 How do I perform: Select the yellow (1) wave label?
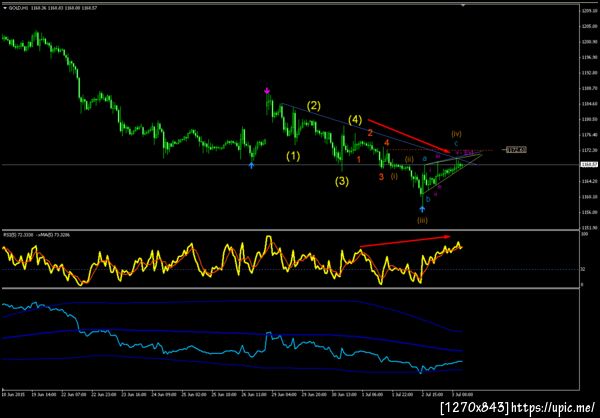click(293, 156)
